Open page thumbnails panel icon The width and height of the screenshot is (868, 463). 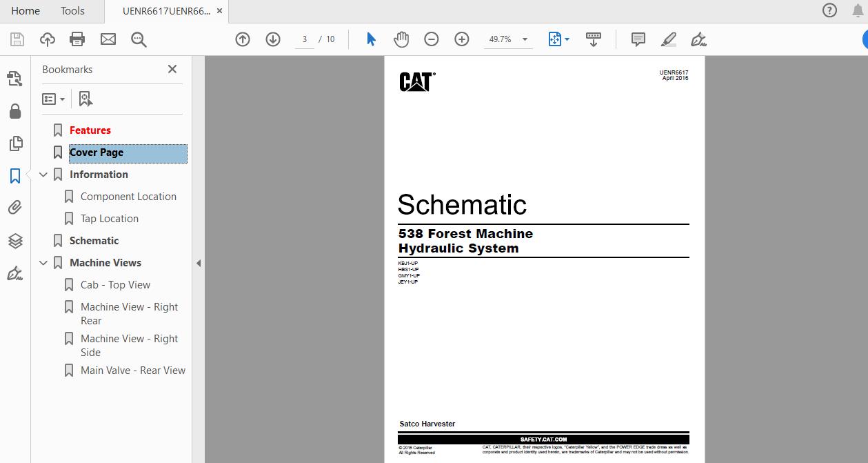[x=15, y=144]
